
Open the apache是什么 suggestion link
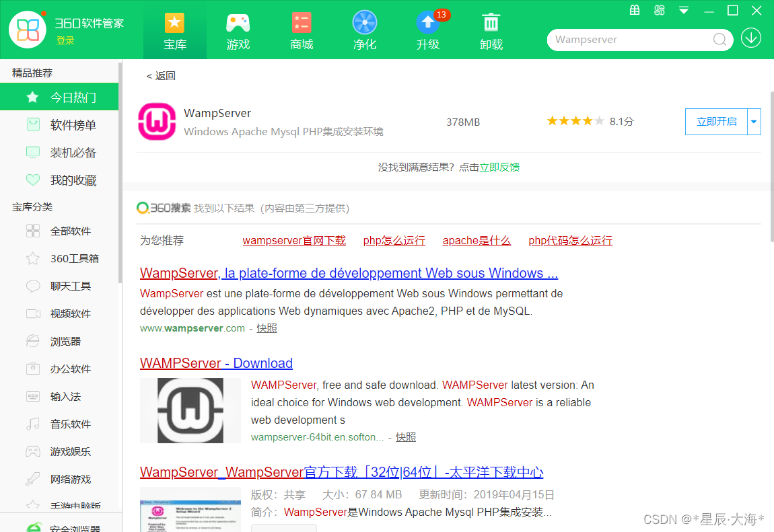coord(477,241)
